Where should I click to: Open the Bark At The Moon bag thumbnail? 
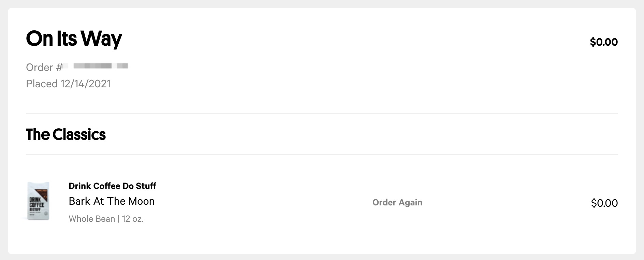point(38,201)
